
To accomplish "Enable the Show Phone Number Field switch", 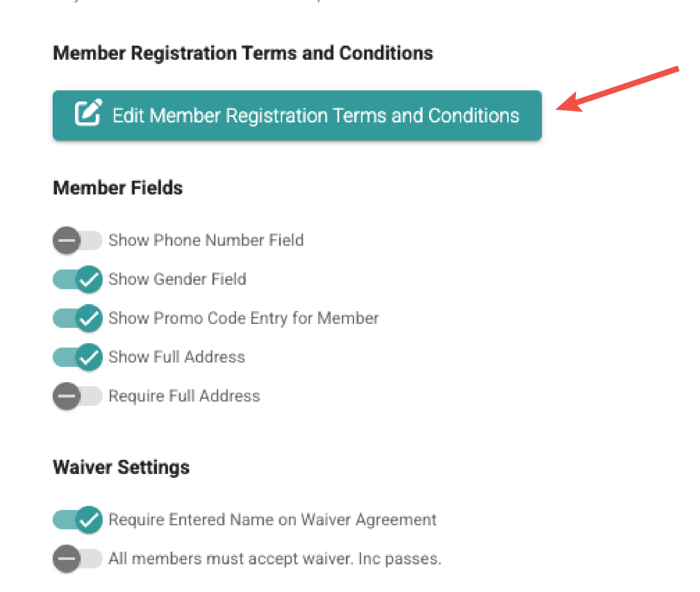I will pyautogui.click(x=77, y=240).
